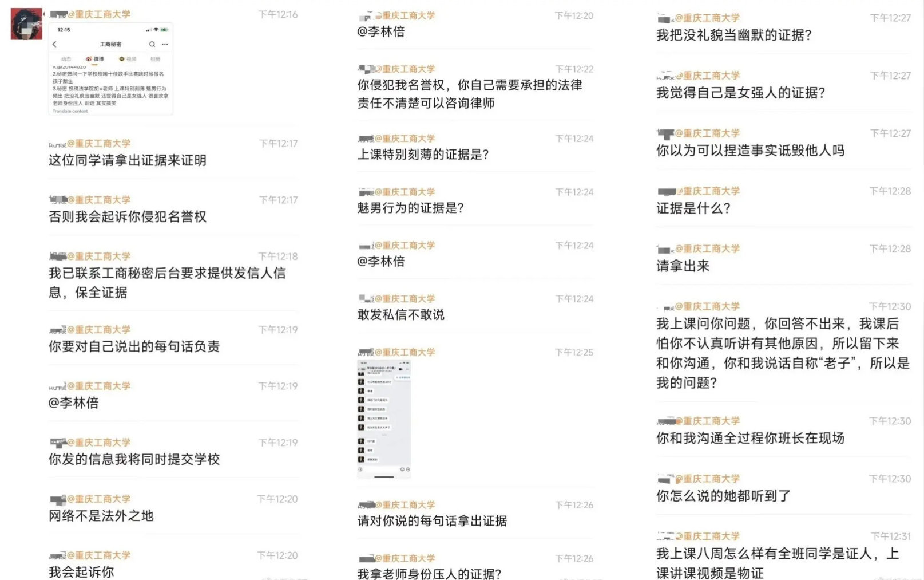This screenshot has height=580, width=924.
Task: Switch to the 动态 tab
Action: pyautogui.click(x=66, y=58)
